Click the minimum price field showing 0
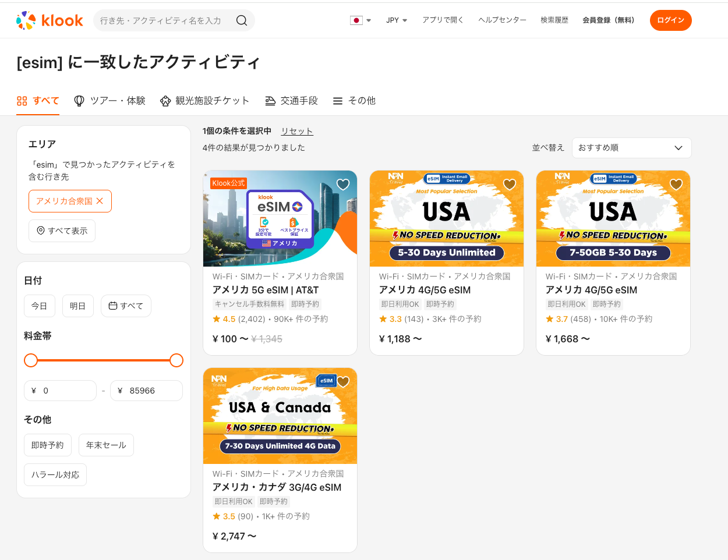The width and height of the screenshot is (728, 560). click(x=60, y=391)
